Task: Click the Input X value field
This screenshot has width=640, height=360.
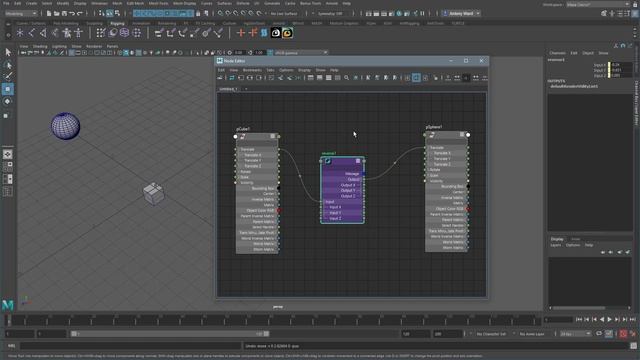Action: (620, 65)
